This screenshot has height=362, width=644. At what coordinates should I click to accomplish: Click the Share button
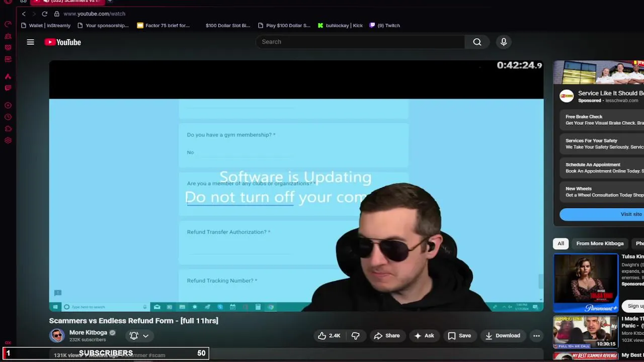point(386,335)
